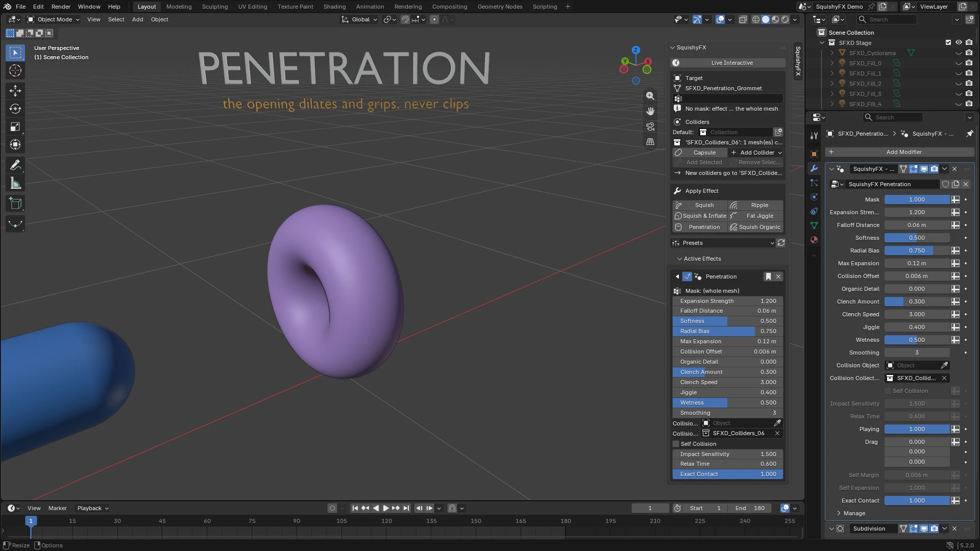980x551 pixels.
Task: Click the viewport zoom magnifier icon
Action: [x=650, y=96]
